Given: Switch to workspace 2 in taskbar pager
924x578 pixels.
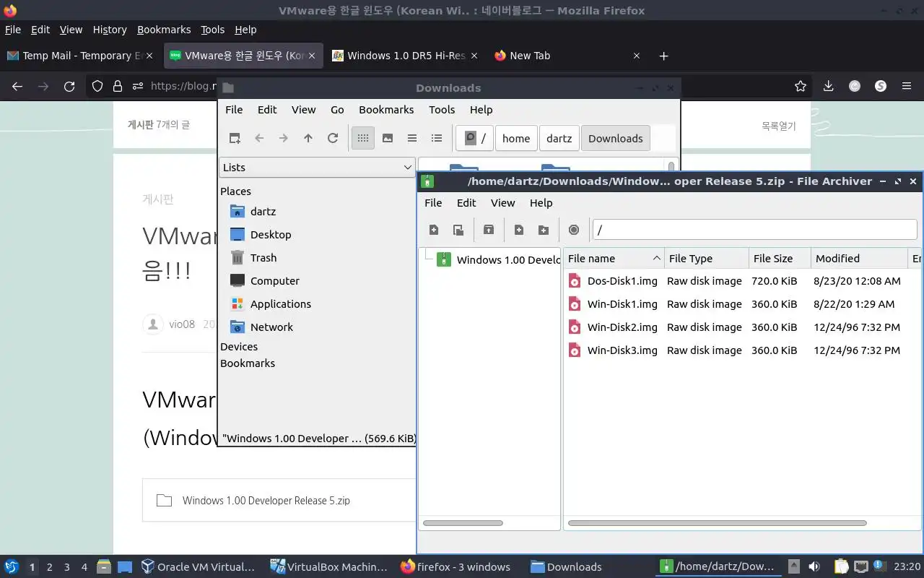Looking at the screenshot, I should click(49, 567).
